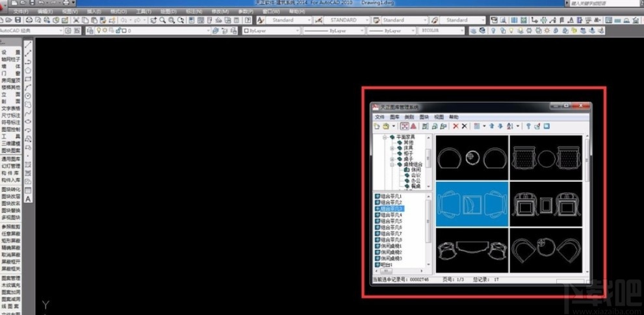Expand the 床具 tree node
The image size is (644, 315).
pyautogui.click(x=392, y=148)
